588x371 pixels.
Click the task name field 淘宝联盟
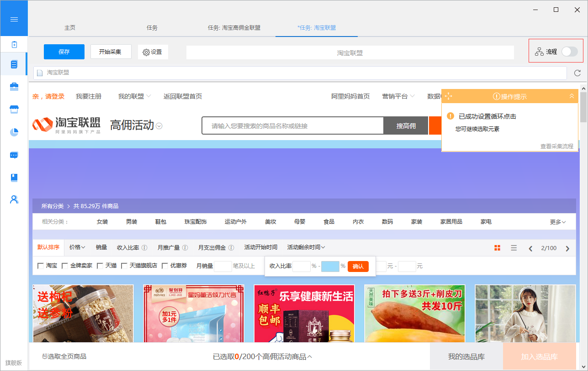[350, 52]
